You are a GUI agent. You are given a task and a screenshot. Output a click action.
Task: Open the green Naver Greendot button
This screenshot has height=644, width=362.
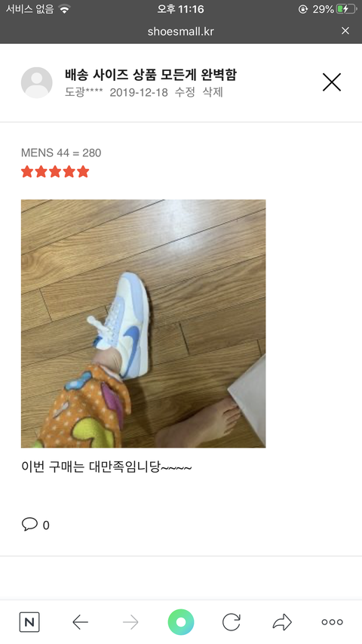click(x=181, y=622)
